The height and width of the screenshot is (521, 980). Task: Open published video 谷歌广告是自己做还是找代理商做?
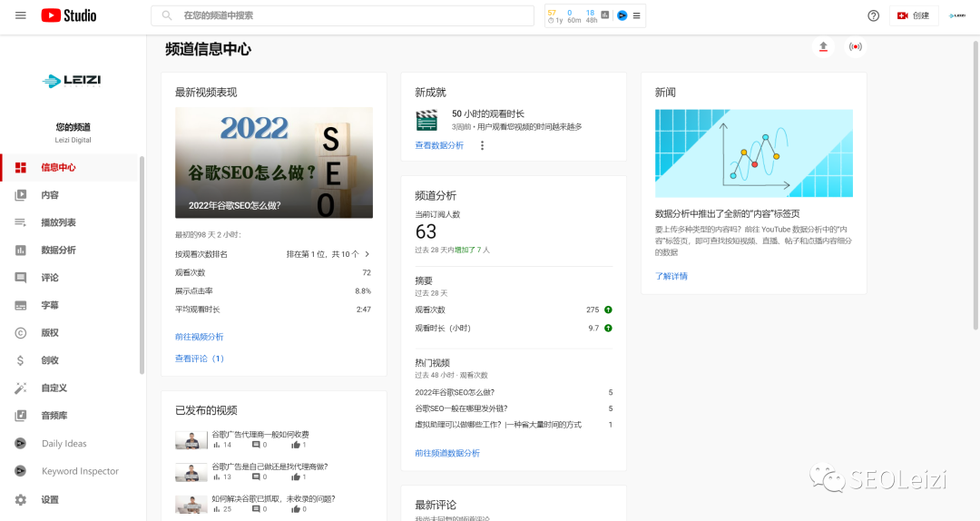[x=269, y=467]
